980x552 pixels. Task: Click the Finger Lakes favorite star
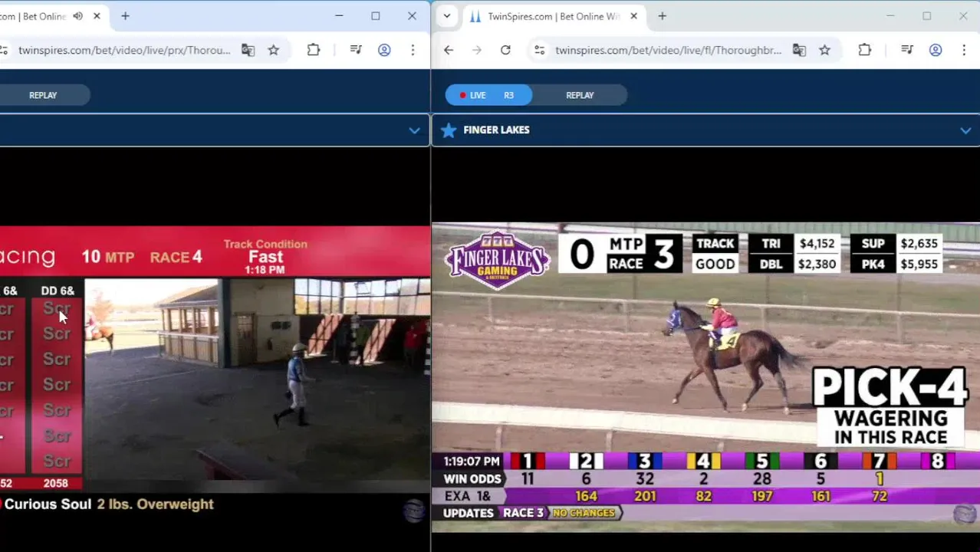[449, 130]
